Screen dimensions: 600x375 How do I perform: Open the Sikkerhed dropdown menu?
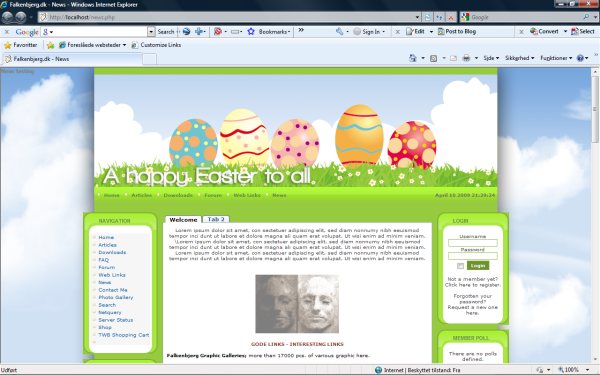[x=519, y=58]
